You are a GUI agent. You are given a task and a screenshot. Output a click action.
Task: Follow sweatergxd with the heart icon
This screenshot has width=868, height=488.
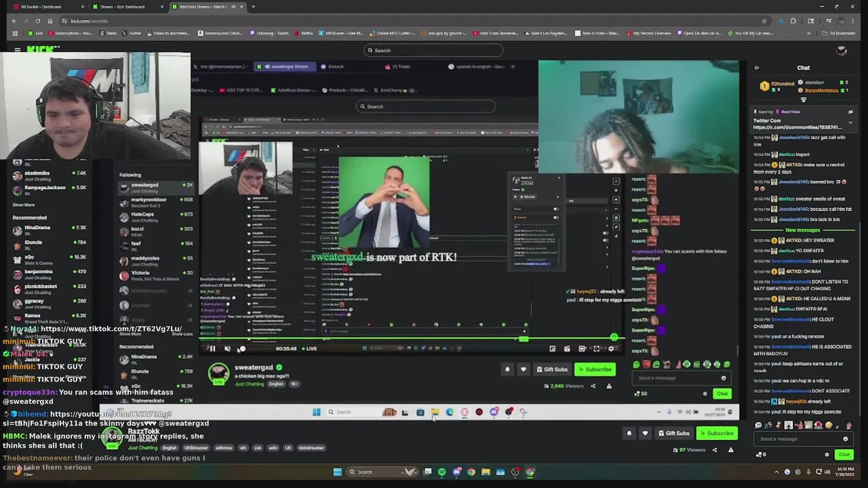[x=523, y=369]
